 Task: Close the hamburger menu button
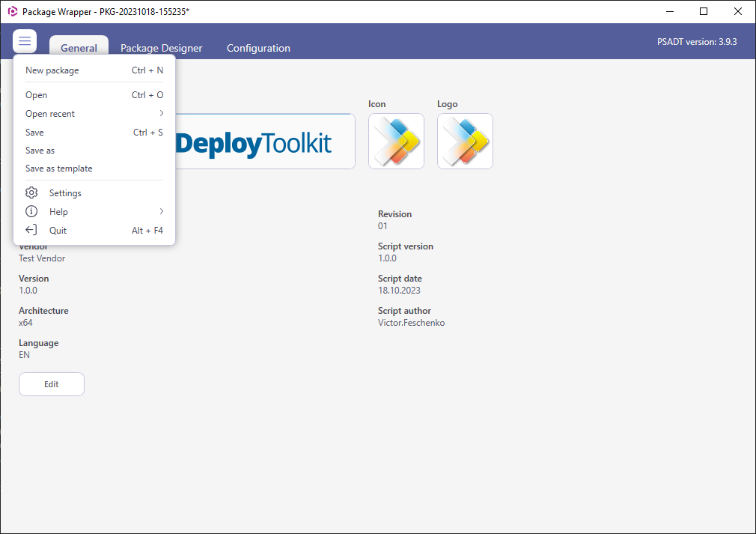point(25,41)
